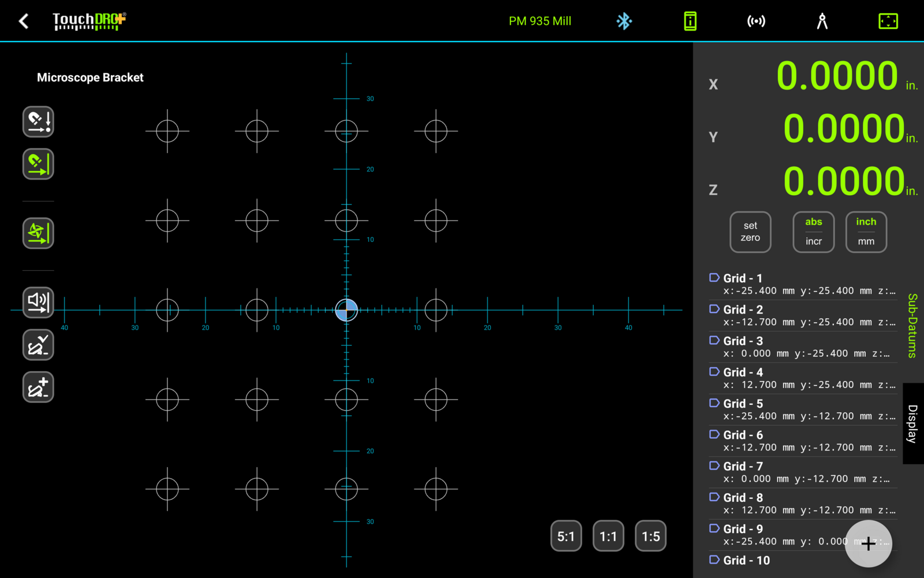Screen dimensions: 924x578
Task: Set zoom to 5:1
Action: coord(566,536)
